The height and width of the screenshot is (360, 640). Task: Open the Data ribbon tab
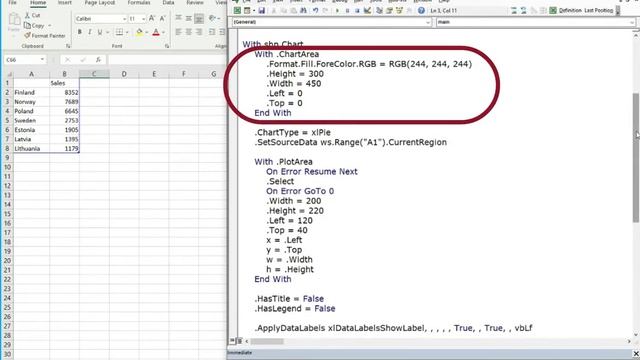[168, 3]
